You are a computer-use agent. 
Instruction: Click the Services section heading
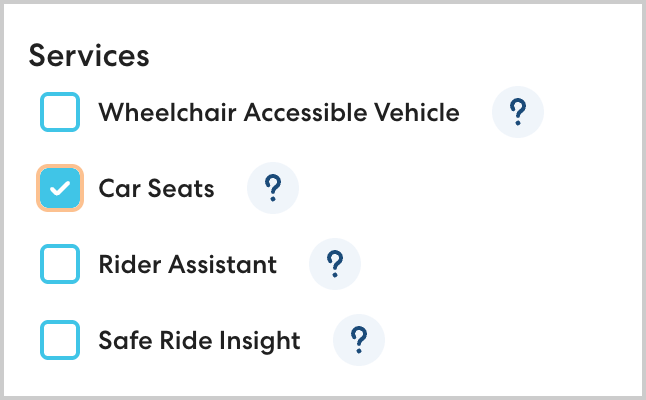click(x=89, y=55)
